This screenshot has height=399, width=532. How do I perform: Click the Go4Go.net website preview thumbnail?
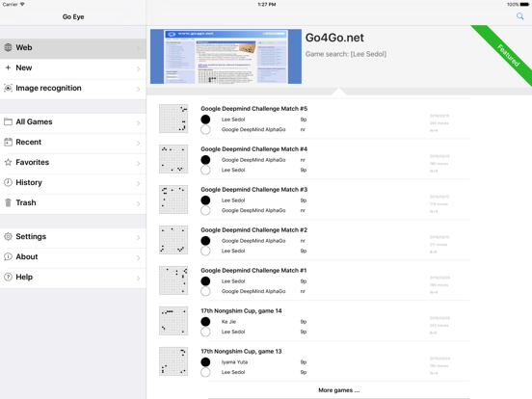tap(226, 56)
